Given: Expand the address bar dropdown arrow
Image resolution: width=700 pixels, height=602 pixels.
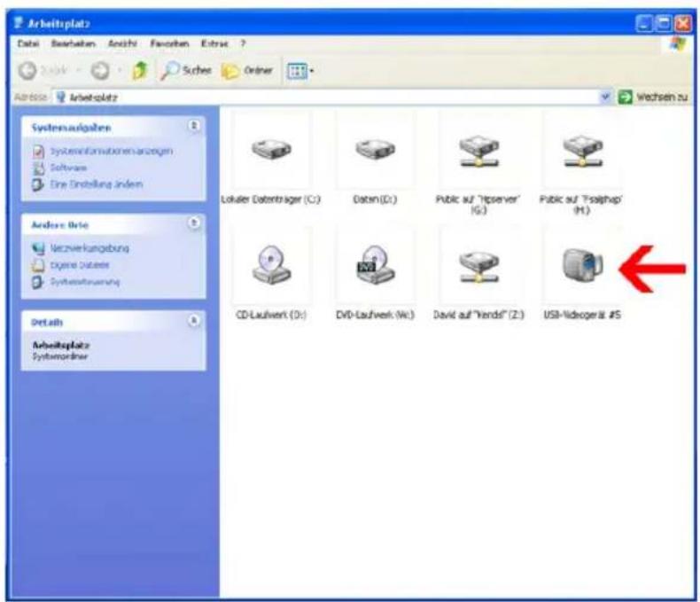Looking at the screenshot, I should pyautogui.click(x=605, y=97).
